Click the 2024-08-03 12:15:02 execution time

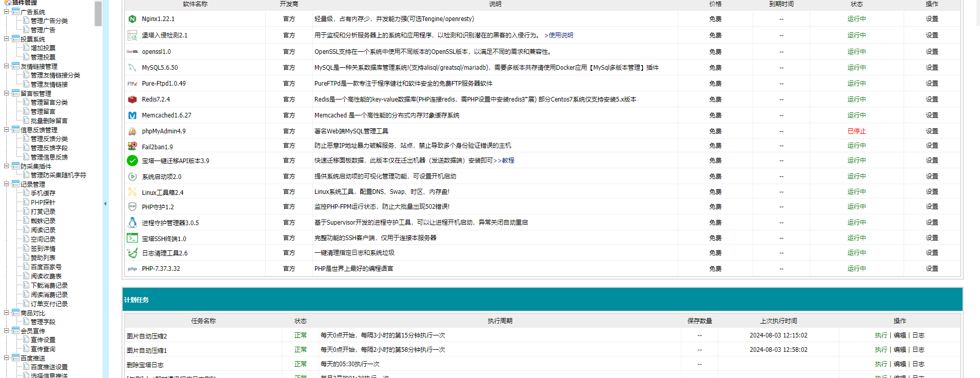point(778,335)
